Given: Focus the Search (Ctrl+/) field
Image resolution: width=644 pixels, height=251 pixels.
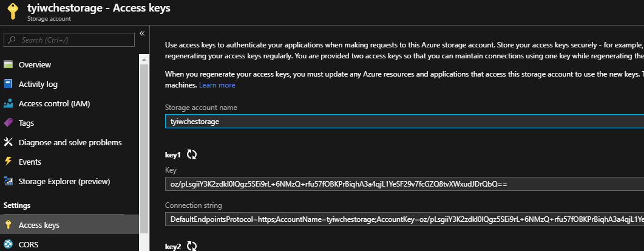Looking at the screenshot, I should [69, 40].
